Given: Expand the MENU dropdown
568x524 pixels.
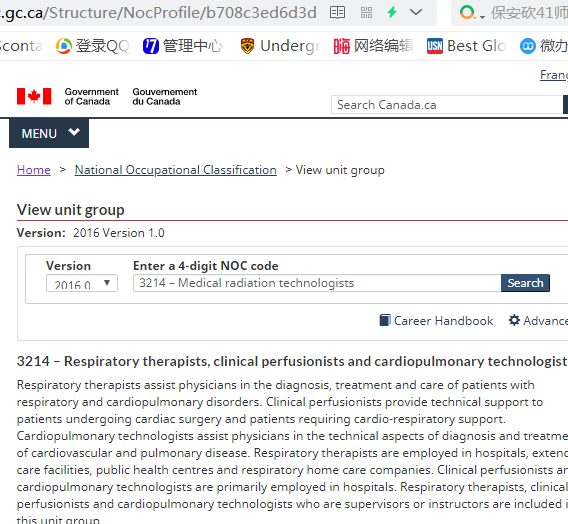Looking at the screenshot, I should (x=49, y=133).
